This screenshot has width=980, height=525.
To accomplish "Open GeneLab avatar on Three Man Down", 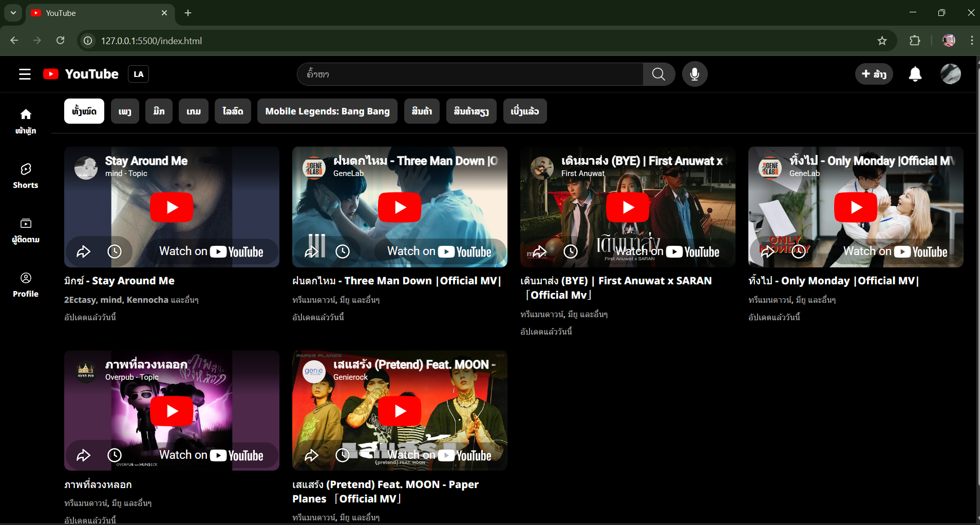I will click(314, 168).
